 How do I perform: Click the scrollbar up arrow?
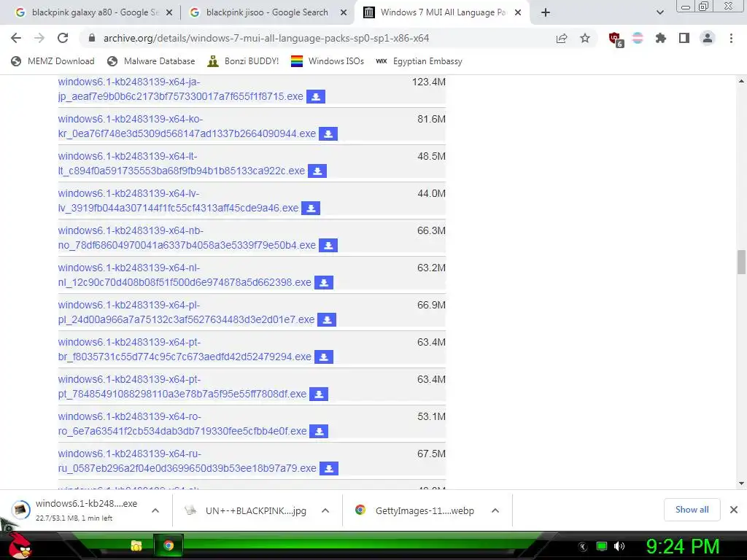[x=741, y=82]
